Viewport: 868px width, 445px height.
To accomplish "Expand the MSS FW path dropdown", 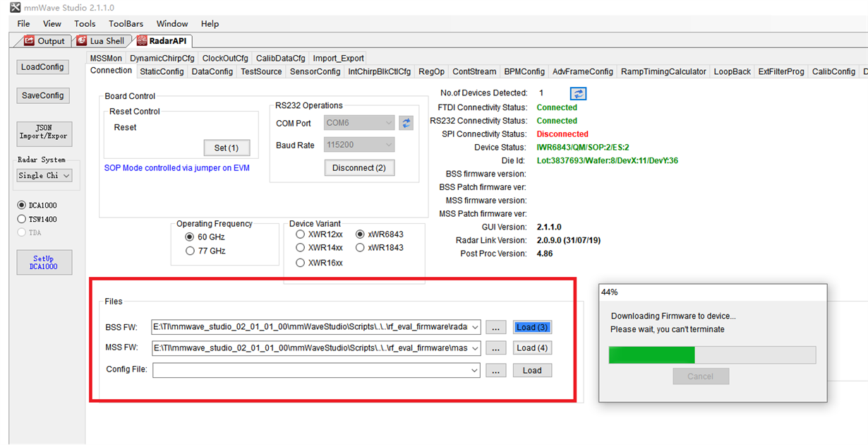I will [x=474, y=348].
